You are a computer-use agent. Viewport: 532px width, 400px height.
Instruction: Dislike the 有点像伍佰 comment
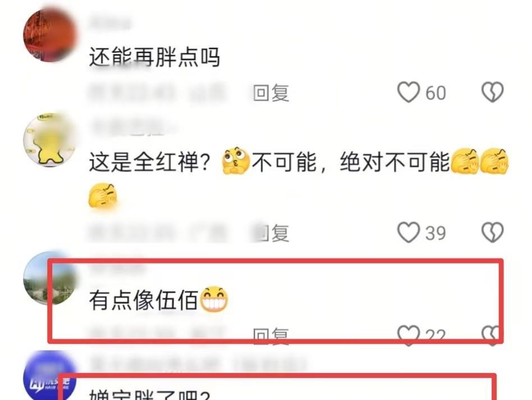492,335
